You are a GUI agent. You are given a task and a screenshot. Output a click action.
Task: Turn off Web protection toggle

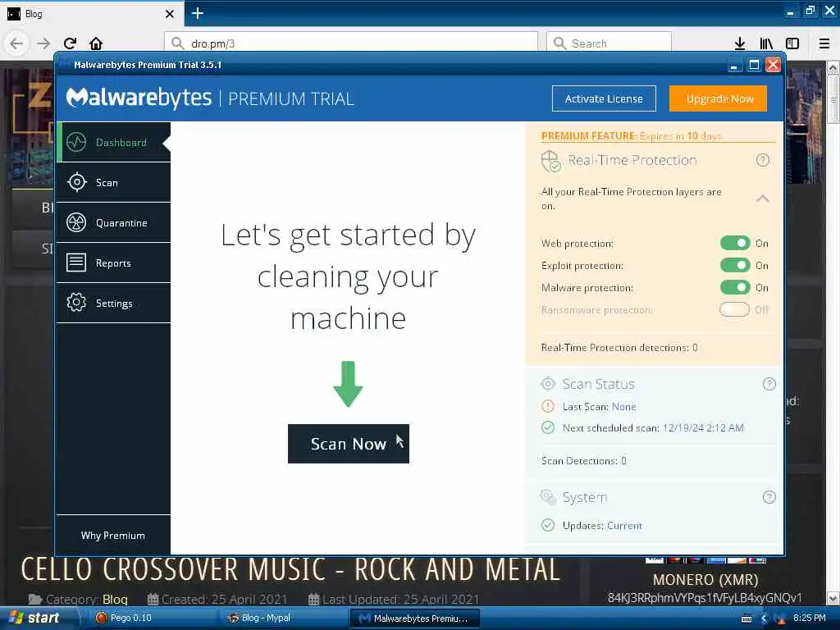[x=735, y=243]
